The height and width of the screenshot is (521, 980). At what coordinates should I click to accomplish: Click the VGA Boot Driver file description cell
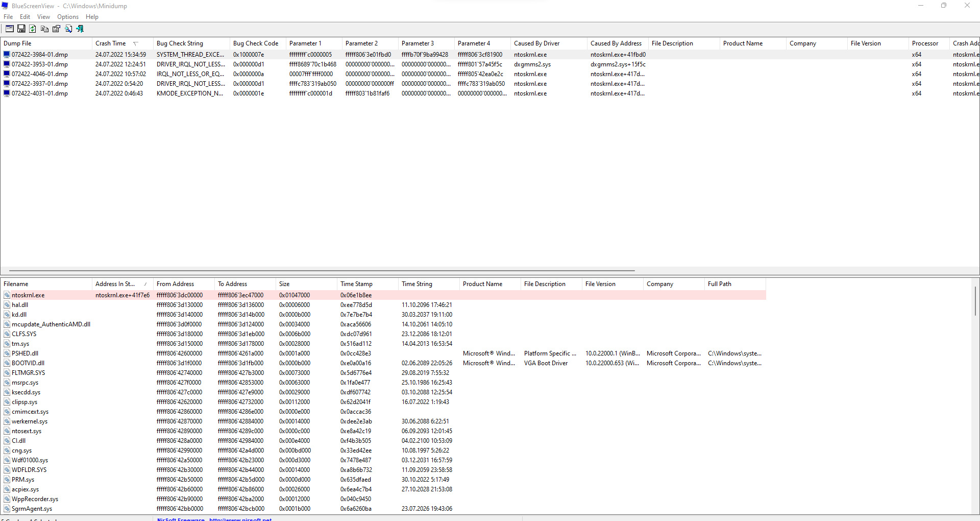point(546,363)
